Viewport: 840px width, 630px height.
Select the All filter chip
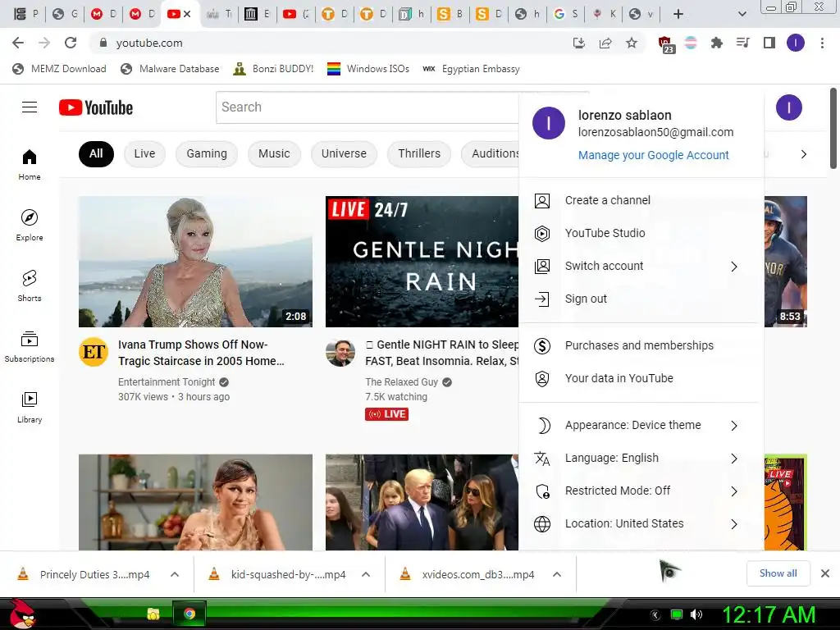[x=96, y=154]
